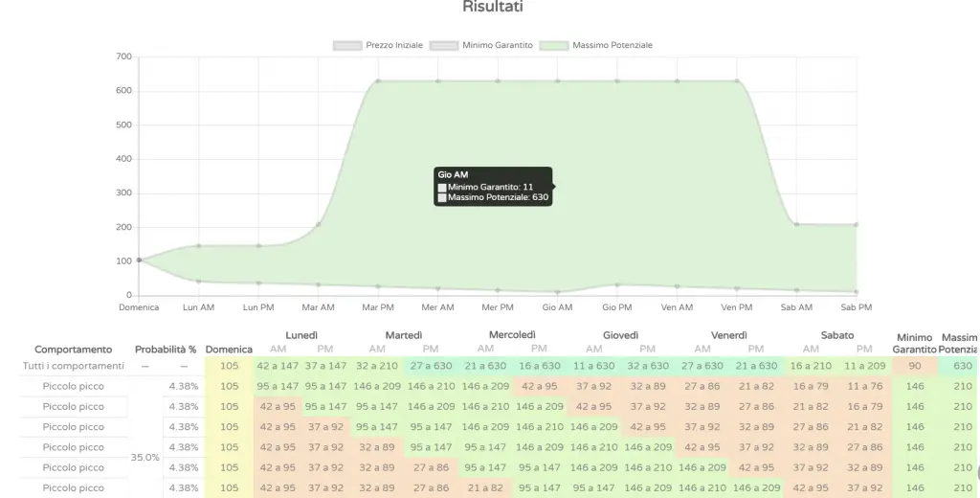980x498 pixels.
Task: Toggle the Prezzo Iniziale legend entry
Action: tap(378, 45)
